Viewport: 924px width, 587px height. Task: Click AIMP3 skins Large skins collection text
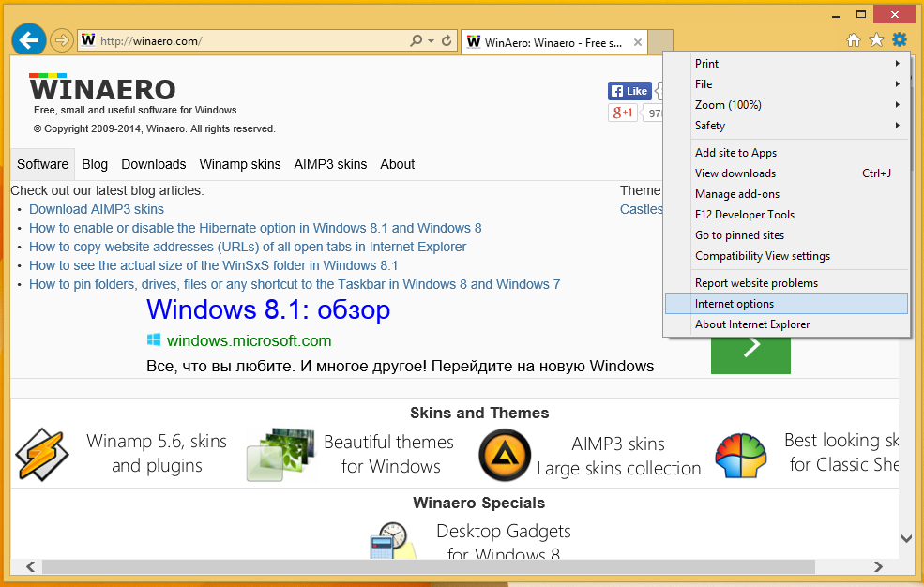click(x=619, y=456)
